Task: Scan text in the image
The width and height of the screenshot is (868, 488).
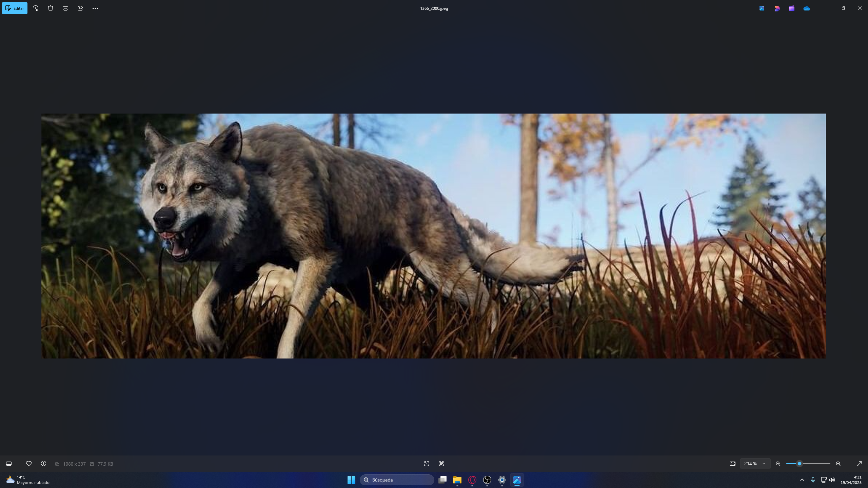Action: 441,464
